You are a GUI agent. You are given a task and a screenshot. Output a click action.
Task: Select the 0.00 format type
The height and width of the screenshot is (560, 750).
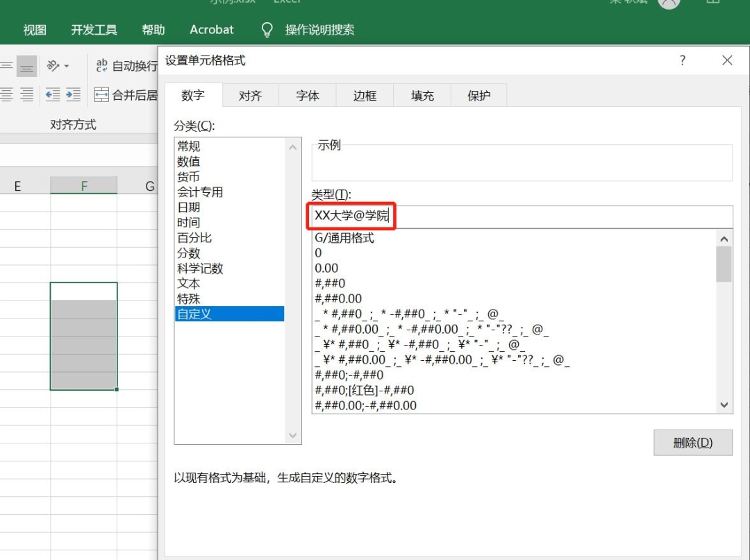[x=514, y=269]
